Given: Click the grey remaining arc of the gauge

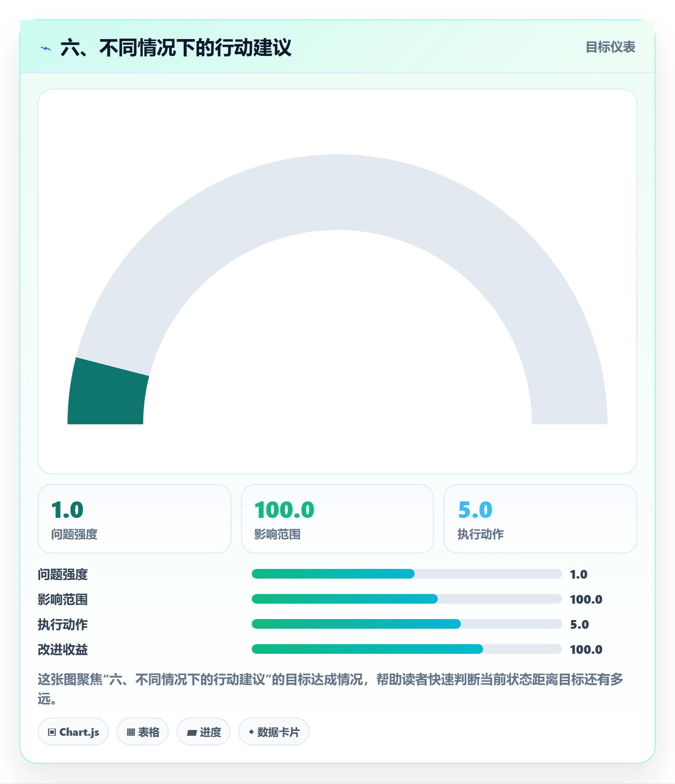Looking at the screenshot, I should click(337, 192).
